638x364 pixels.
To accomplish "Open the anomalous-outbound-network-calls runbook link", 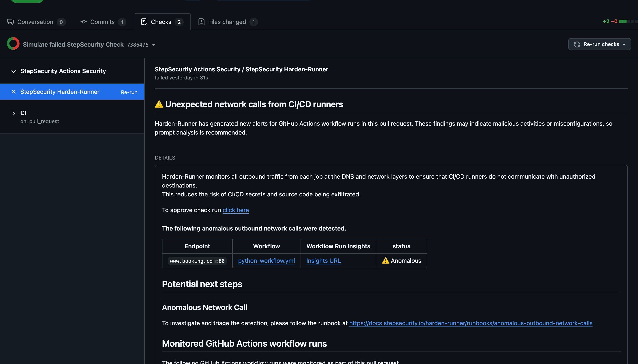I will point(471,323).
